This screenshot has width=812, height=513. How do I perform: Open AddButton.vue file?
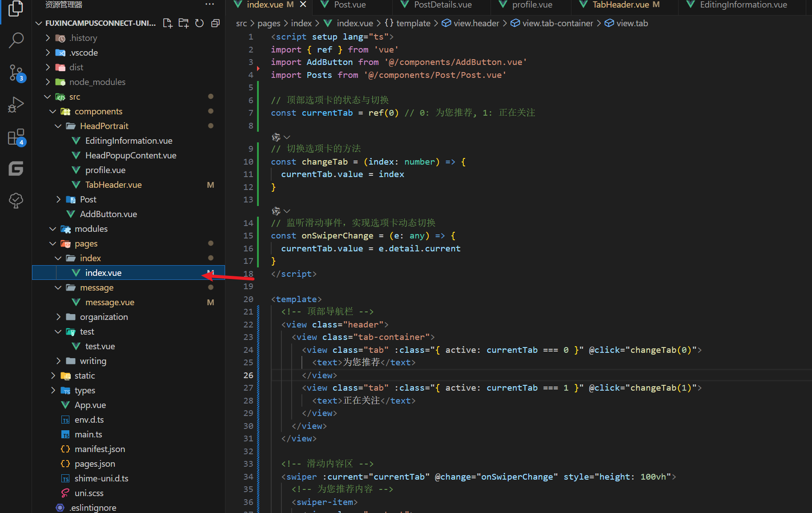(x=129, y=214)
